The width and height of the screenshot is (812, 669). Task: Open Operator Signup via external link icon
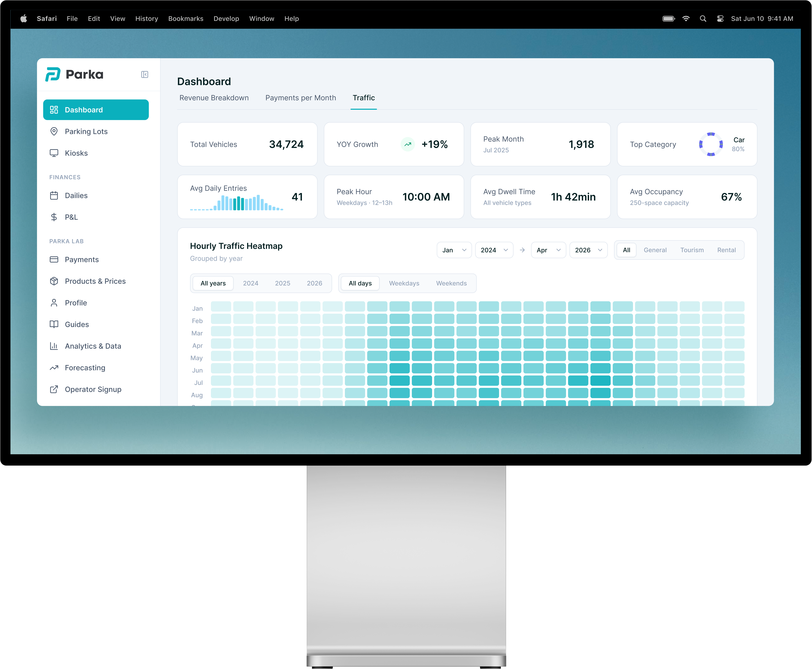click(x=54, y=389)
